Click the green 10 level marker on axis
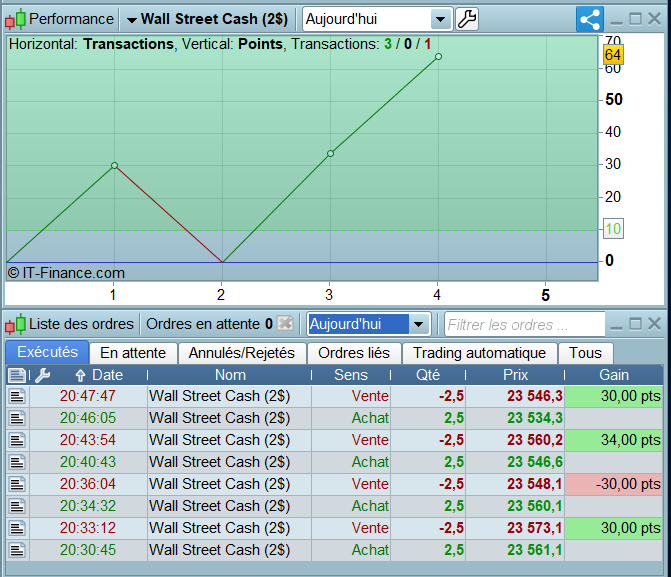671x577 pixels. (613, 229)
